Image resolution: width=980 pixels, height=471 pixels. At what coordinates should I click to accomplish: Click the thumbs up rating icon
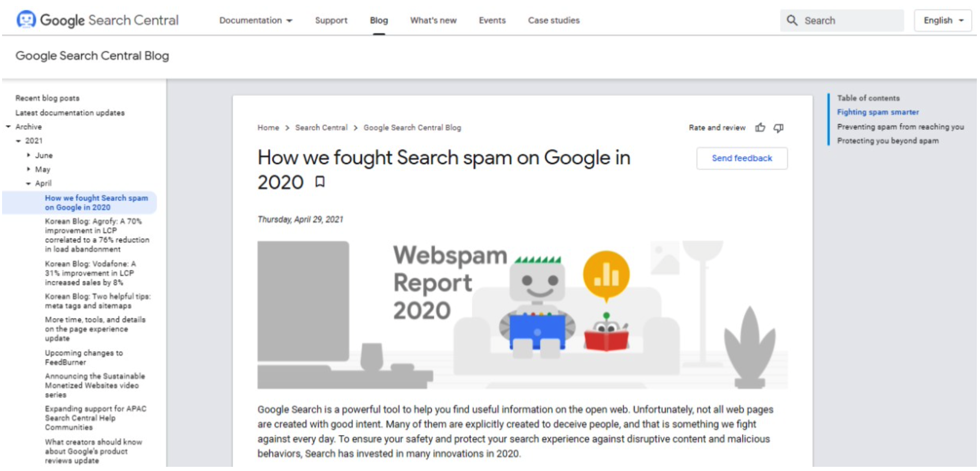[x=760, y=128]
